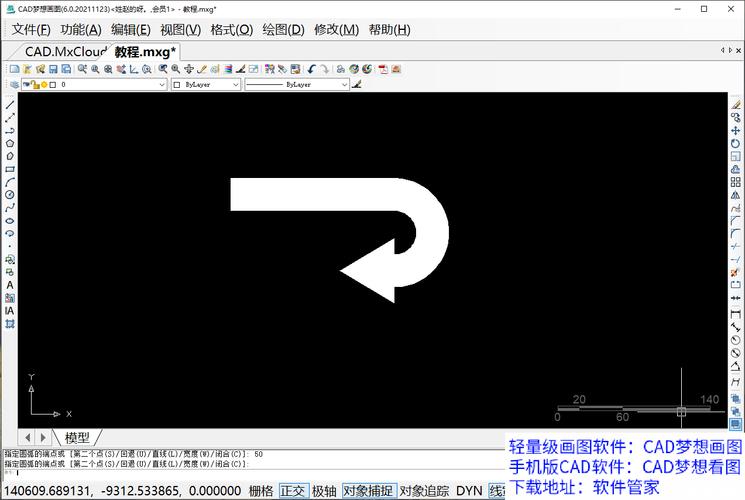Toggle 对象捕捉 object snap
Screen dimensions: 745x500
click(368, 491)
